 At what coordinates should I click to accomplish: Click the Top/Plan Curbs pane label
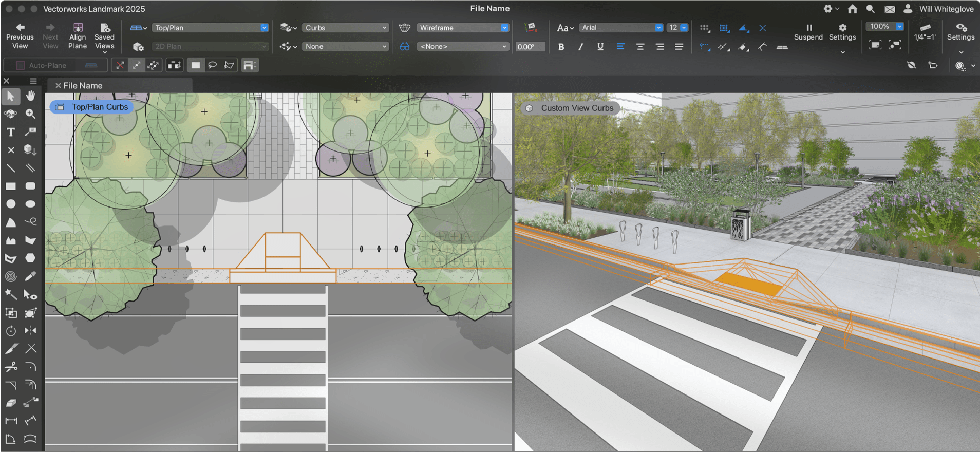click(92, 107)
